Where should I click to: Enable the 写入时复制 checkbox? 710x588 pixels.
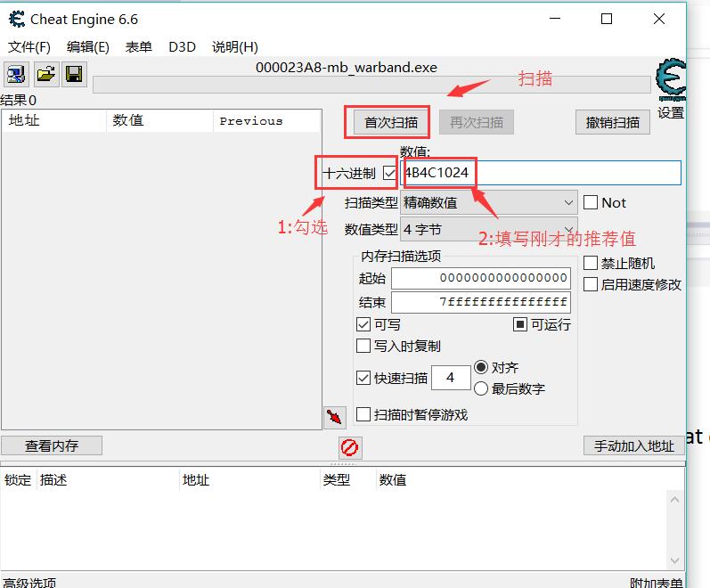click(363, 346)
